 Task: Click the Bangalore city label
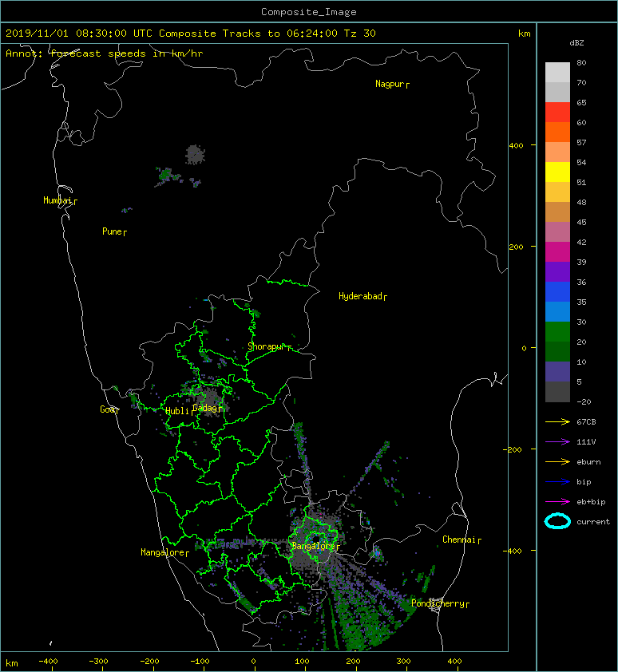click(314, 546)
